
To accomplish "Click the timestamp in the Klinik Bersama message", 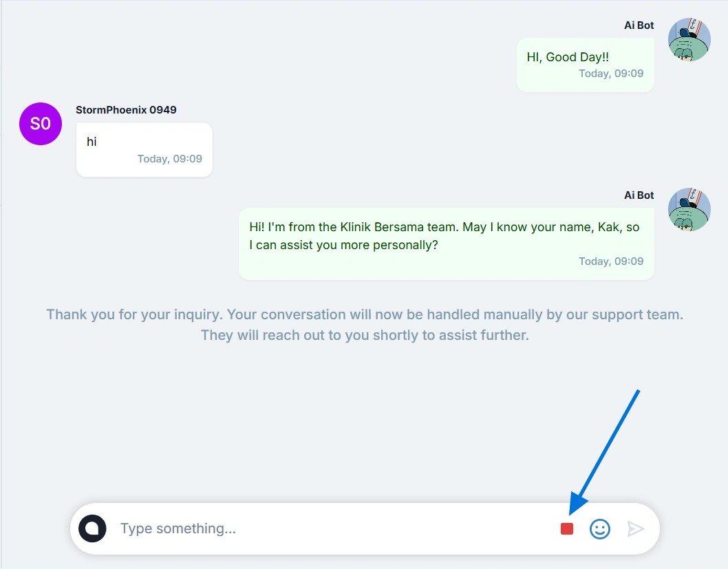I will pyautogui.click(x=611, y=261).
